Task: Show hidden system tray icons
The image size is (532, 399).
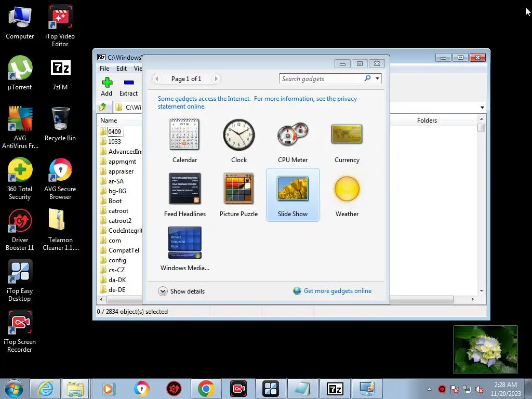Action: pyautogui.click(x=429, y=389)
